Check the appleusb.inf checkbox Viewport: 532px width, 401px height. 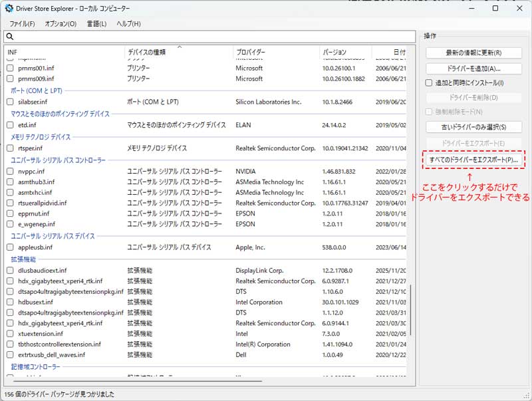coord(10,247)
